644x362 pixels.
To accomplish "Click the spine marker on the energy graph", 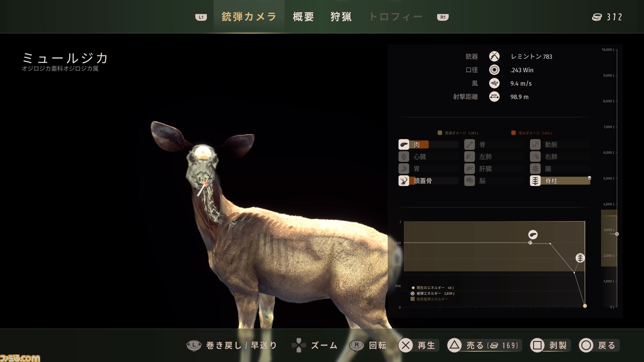I will (x=580, y=258).
